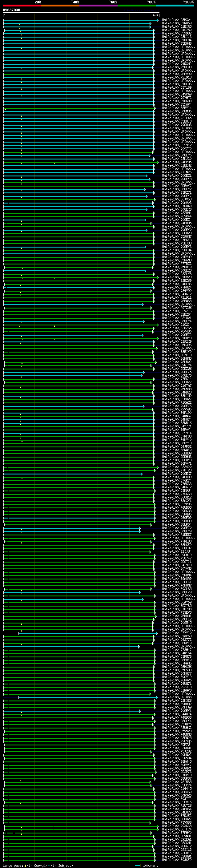Open hit UniRef100_C1EIR5
The height and width of the screenshot is (868, 197).
click(176, 26)
